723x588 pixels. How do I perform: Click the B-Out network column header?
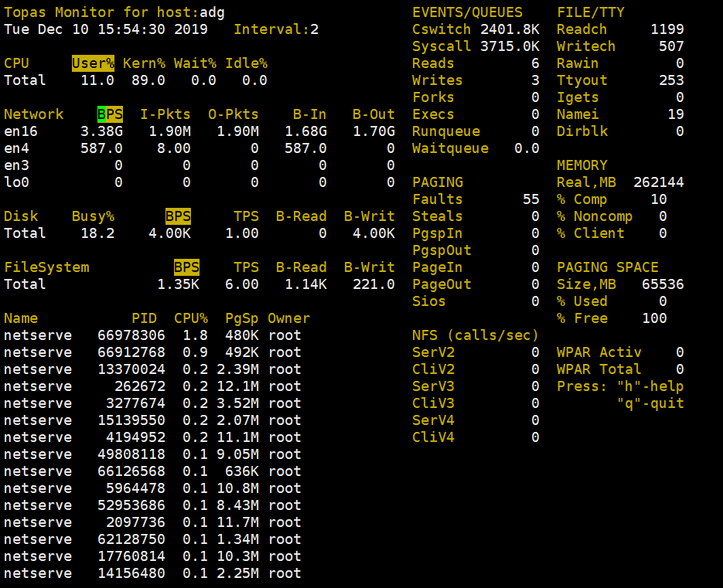373,114
